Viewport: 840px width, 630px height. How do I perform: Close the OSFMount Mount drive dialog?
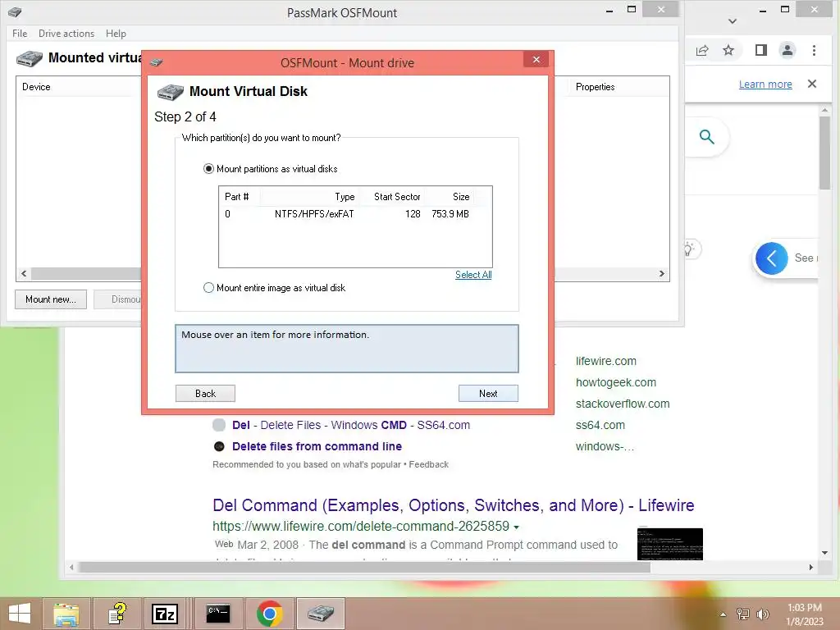coord(536,59)
